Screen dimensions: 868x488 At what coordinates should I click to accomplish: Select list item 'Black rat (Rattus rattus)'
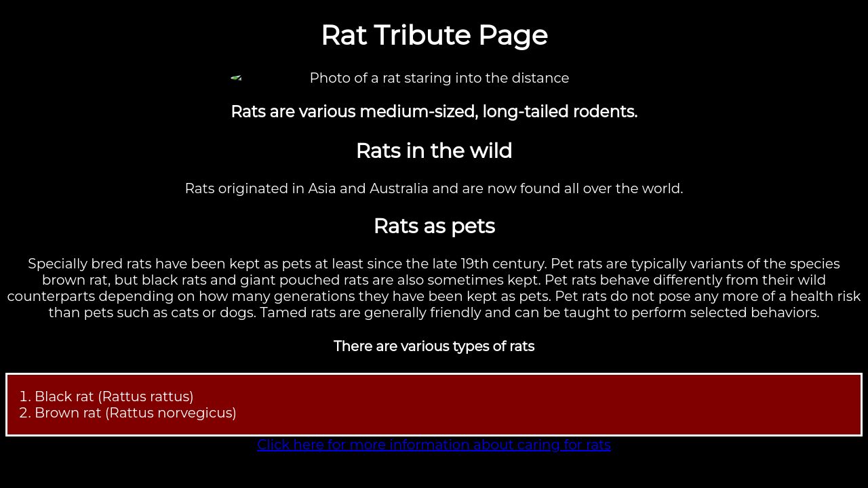[114, 396]
